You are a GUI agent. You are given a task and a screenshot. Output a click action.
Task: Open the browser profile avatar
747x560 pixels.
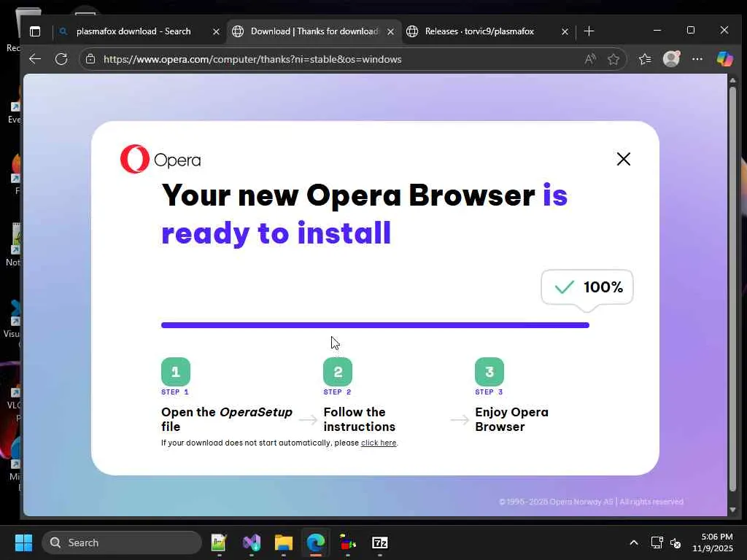671,58
